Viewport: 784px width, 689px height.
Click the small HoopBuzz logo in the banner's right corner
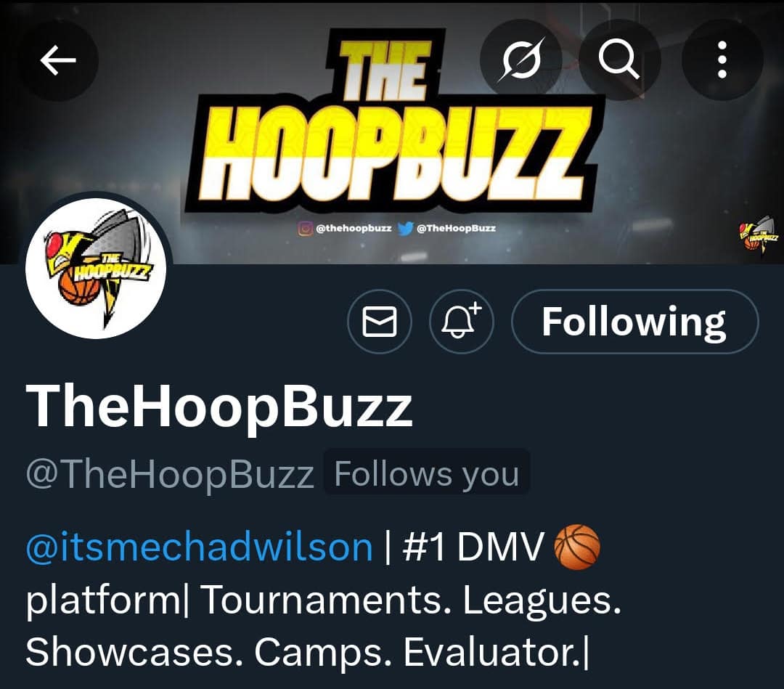tap(758, 234)
